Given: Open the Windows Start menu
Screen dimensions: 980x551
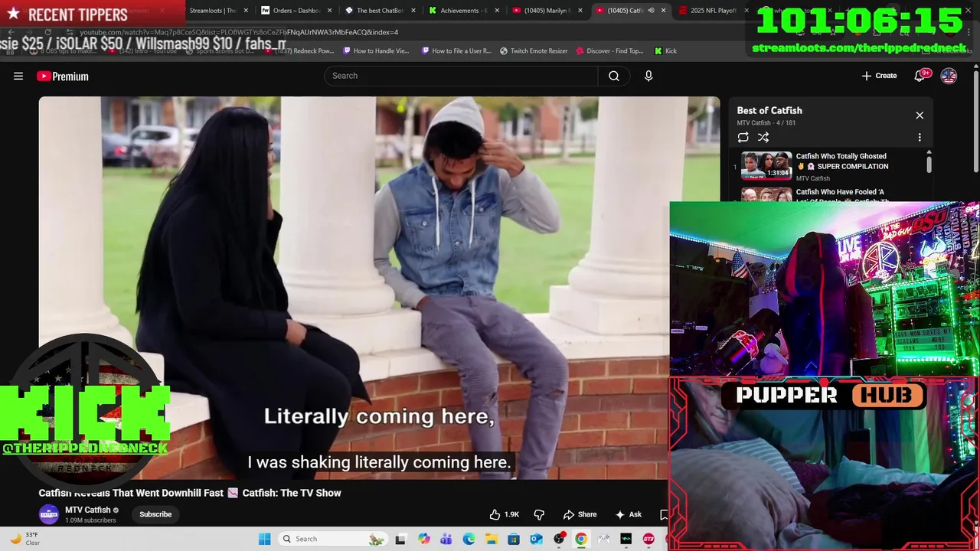Looking at the screenshot, I should [x=264, y=539].
